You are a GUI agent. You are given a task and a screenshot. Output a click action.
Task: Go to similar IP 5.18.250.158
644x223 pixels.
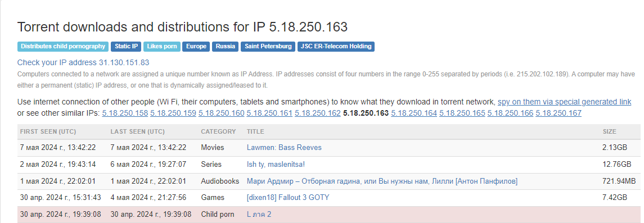[125, 113]
